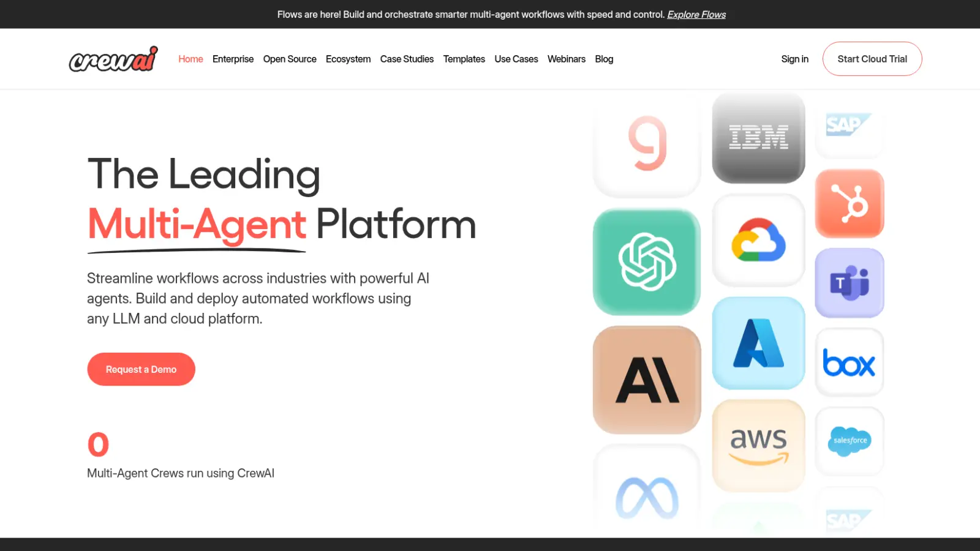Open the Explore Flows link
Image resolution: width=980 pixels, height=551 pixels.
click(x=696, y=14)
